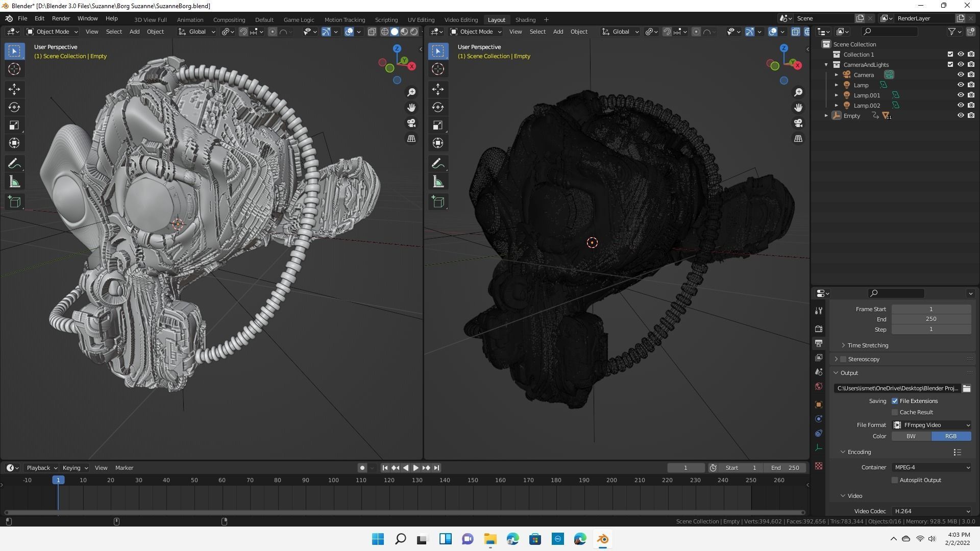This screenshot has width=980, height=551.
Task: Hide CameraAndLights collection in viewport
Action: point(960,64)
